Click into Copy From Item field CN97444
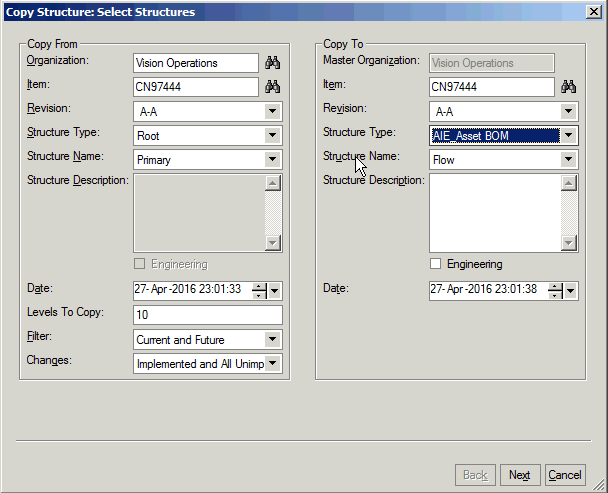Viewport: 608px width, 493px height. coord(196,86)
